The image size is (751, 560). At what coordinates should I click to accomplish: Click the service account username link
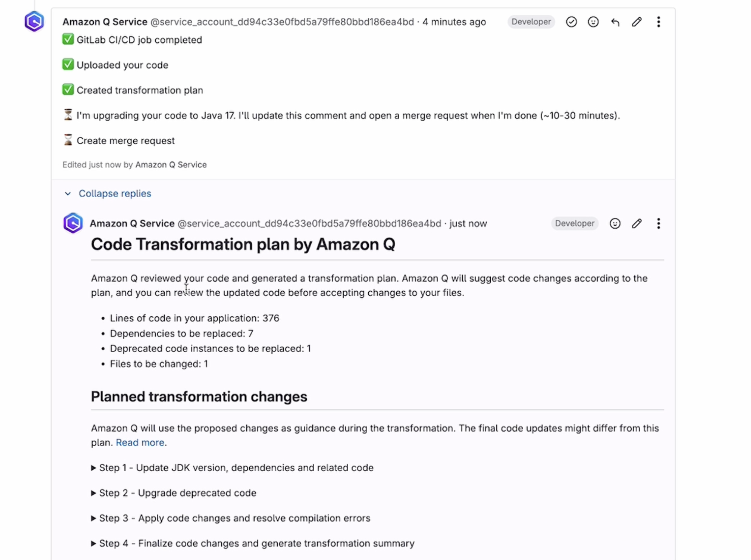pos(282,22)
